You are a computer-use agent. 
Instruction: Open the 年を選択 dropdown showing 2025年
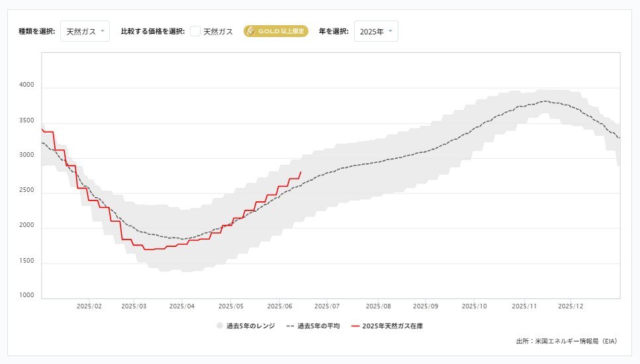[376, 31]
